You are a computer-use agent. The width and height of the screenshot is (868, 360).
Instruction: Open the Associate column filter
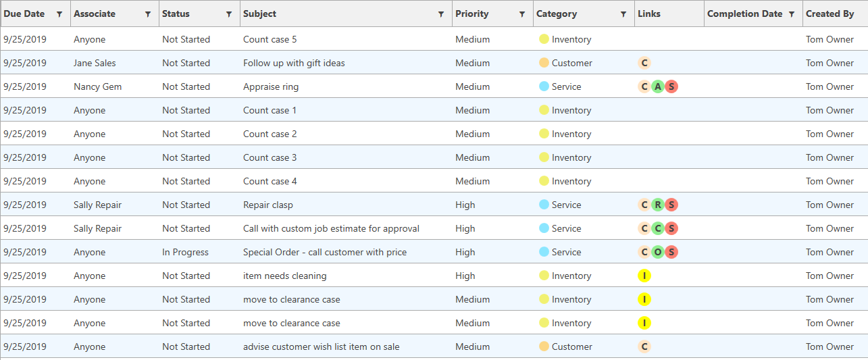coord(148,14)
